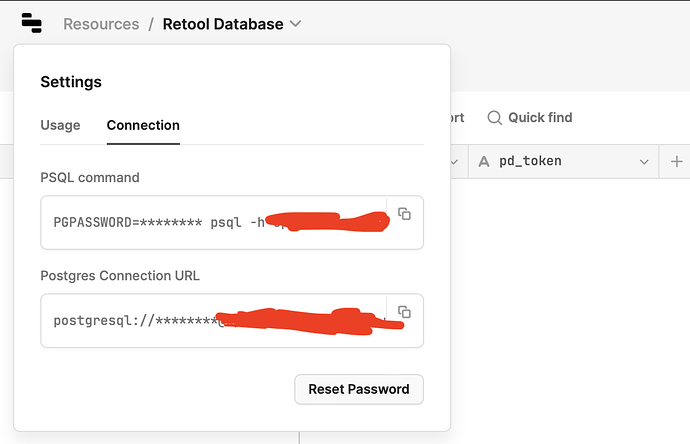Open column chevron left of pd_token header
The height and width of the screenshot is (444, 690).
point(455,162)
